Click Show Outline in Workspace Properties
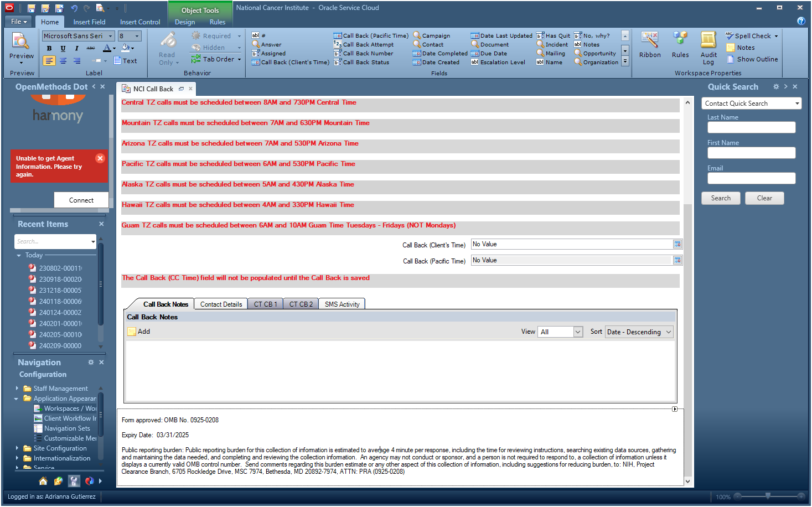The image size is (812, 507). (752, 59)
